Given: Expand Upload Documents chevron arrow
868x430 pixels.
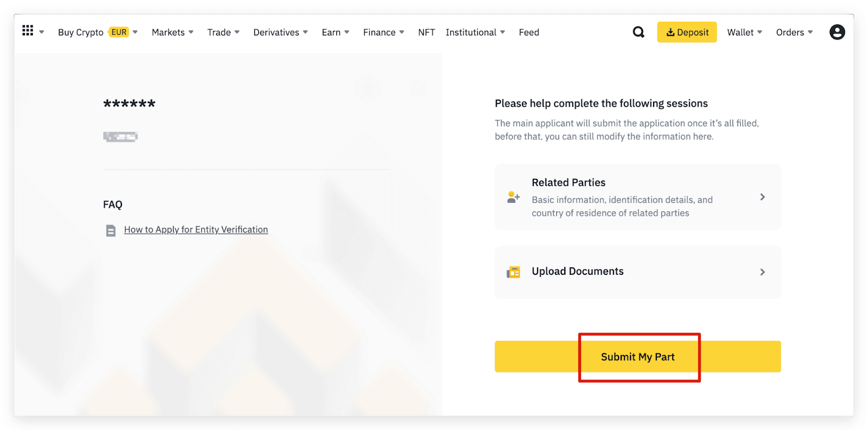Looking at the screenshot, I should pos(762,272).
